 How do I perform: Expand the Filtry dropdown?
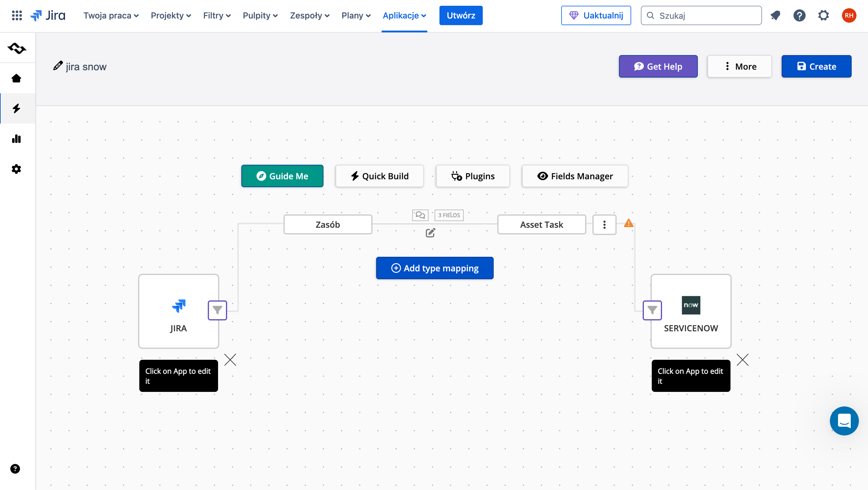pyautogui.click(x=217, y=15)
